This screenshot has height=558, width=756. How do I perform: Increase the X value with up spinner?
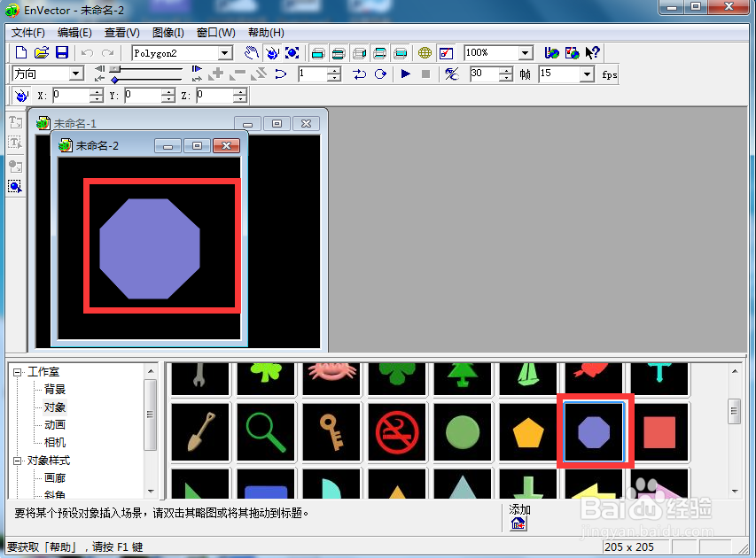[97, 92]
